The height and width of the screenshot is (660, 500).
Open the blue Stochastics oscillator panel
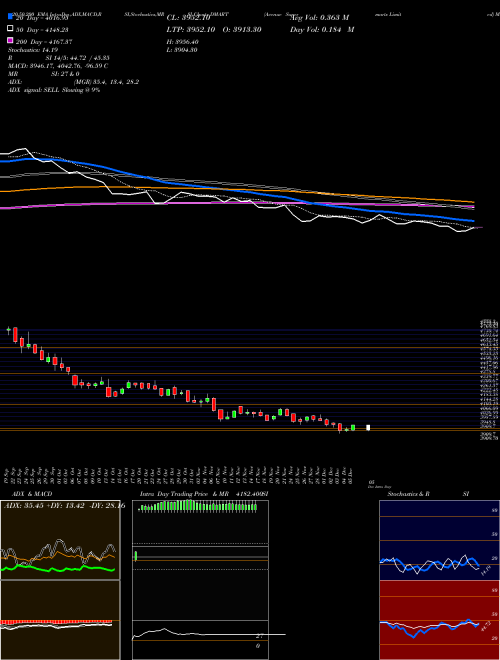pyautogui.click(x=439, y=540)
